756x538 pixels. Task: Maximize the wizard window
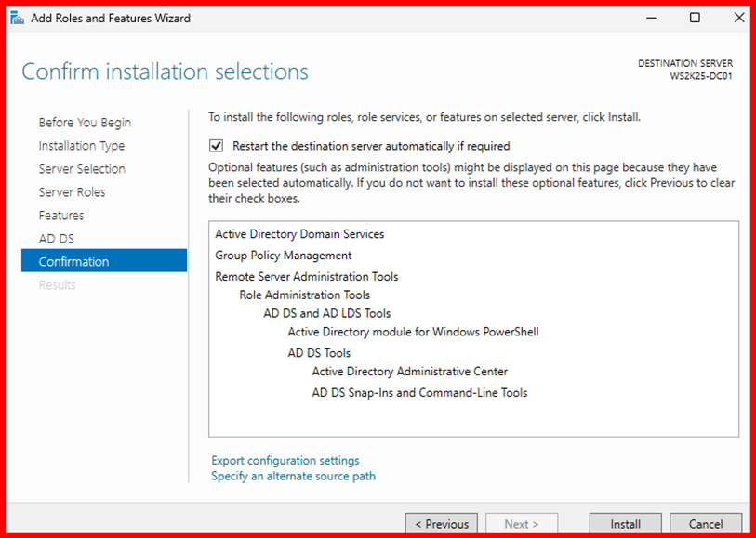pyautogui.click(x=695, y=18)
